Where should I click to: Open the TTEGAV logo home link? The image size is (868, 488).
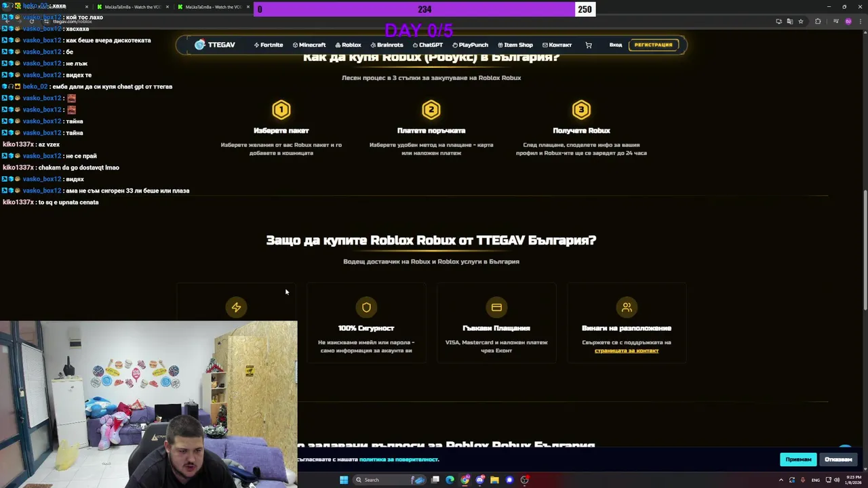click(x=214, y=45)
